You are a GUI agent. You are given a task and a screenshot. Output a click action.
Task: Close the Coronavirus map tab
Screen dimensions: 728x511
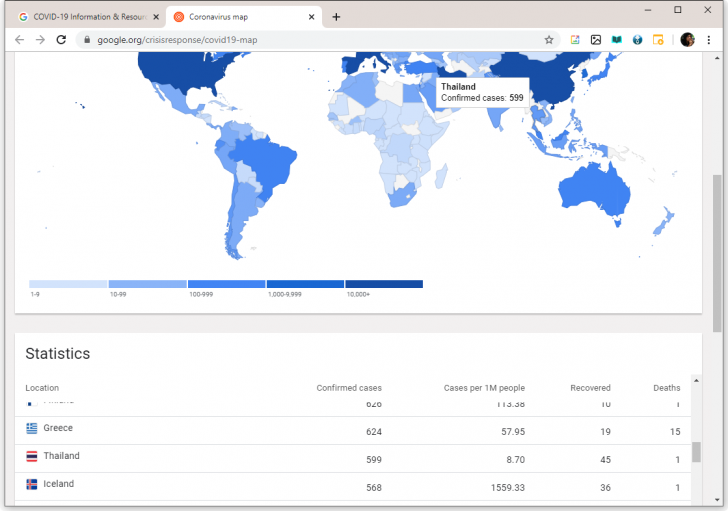tap(312, 17)
